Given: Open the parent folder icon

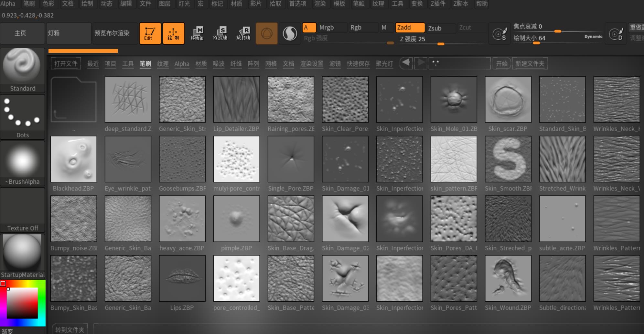Looking at the screenshot, I should click(74, 100).
